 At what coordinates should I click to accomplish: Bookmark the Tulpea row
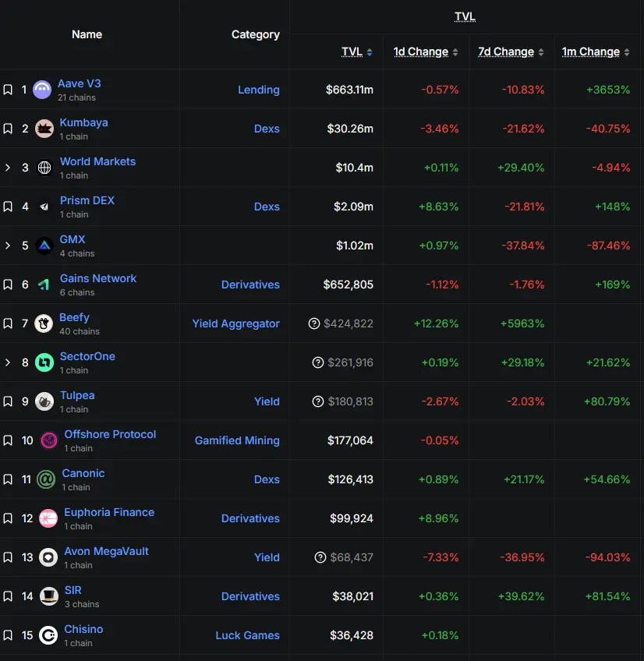[8, 401]
